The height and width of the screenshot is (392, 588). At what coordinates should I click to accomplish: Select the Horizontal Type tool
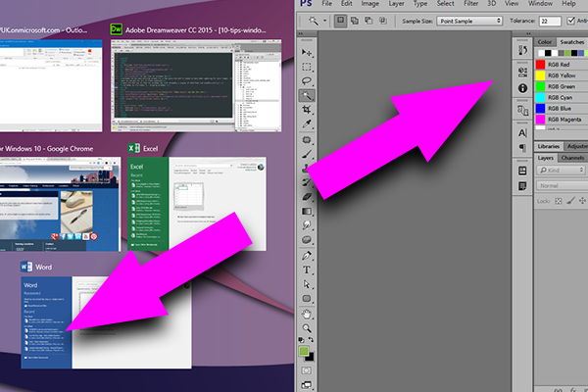pyautogui.click(x=307, y=270)
